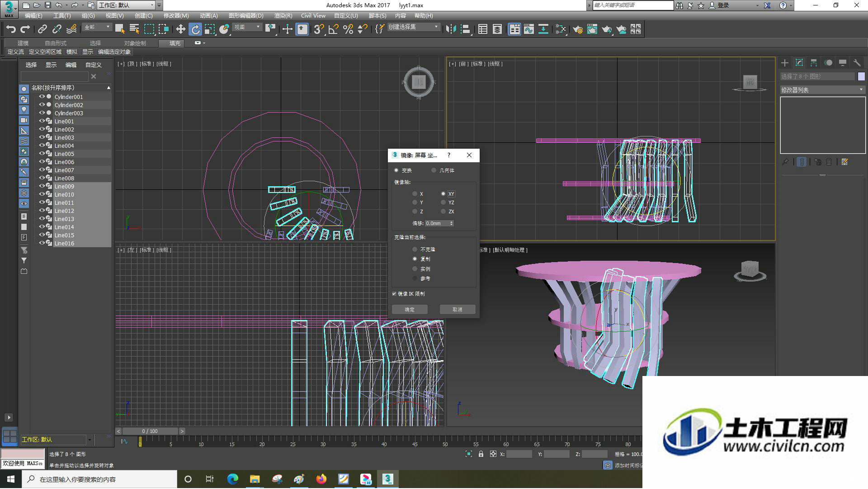Open the Curve Editor

pos(529,29)
